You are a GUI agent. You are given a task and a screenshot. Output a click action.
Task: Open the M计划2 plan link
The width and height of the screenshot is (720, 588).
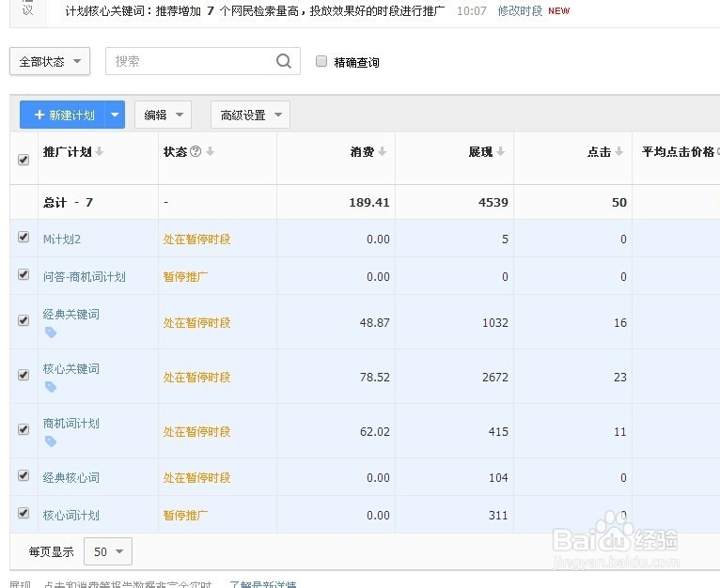click(x=61, y=240)
